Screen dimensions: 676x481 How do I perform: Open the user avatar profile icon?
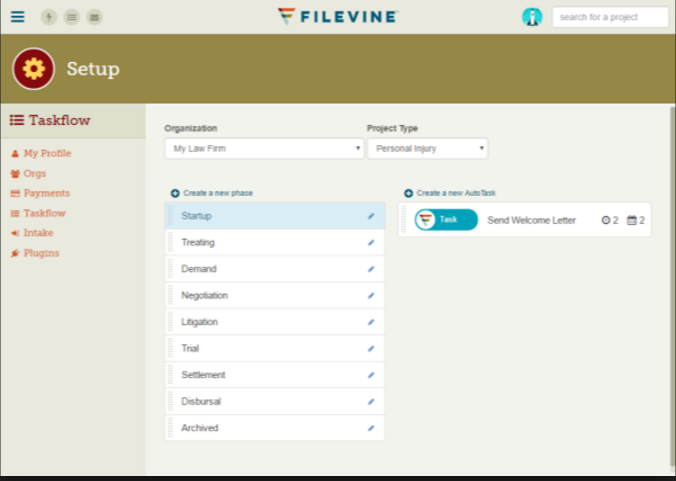(532, 17)
